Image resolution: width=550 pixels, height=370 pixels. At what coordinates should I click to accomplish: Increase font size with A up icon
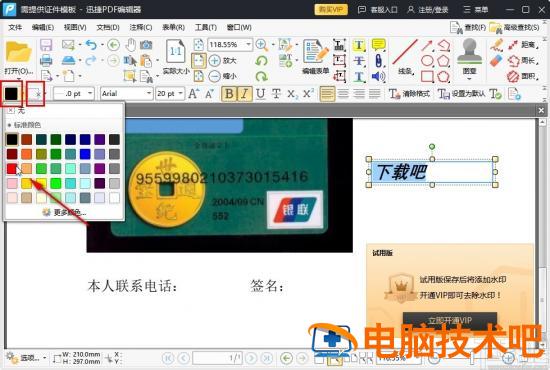point(193,93)
